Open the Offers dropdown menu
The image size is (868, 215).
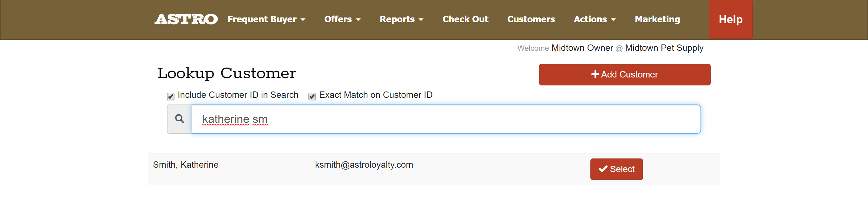pyautogui.click(x=342, y=19)
